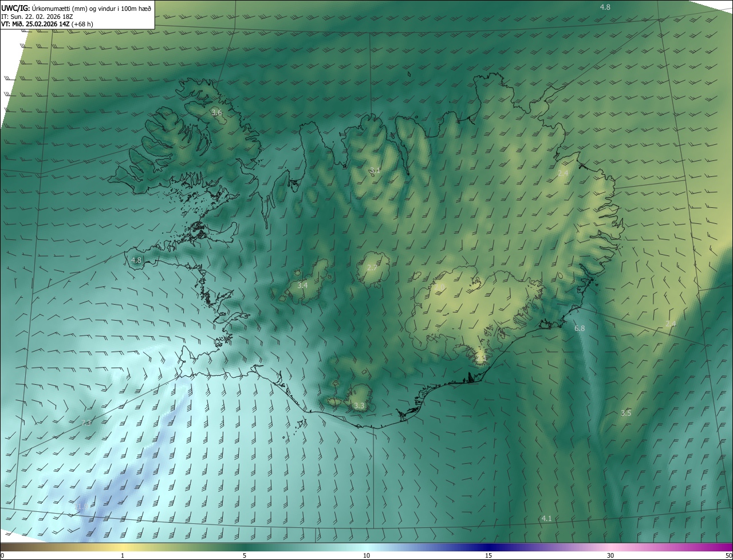The image size is (733, 560).
Task: Click the 0 tick on the color scale
Action: (2, 555)
